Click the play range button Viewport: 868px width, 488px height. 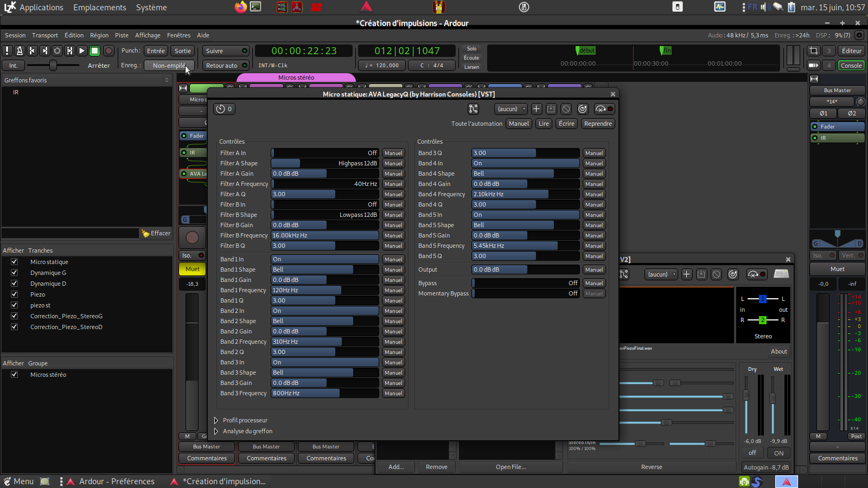pos(69,50)
